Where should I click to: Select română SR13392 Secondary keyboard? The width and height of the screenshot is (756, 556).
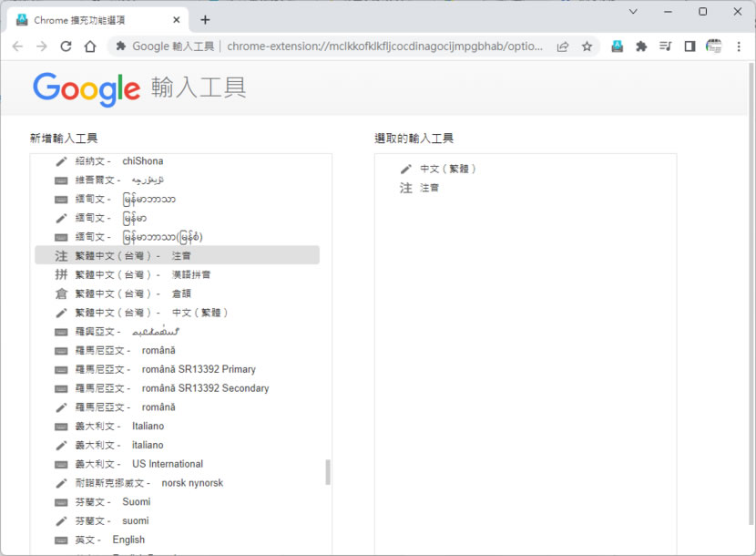coord(178,388)
